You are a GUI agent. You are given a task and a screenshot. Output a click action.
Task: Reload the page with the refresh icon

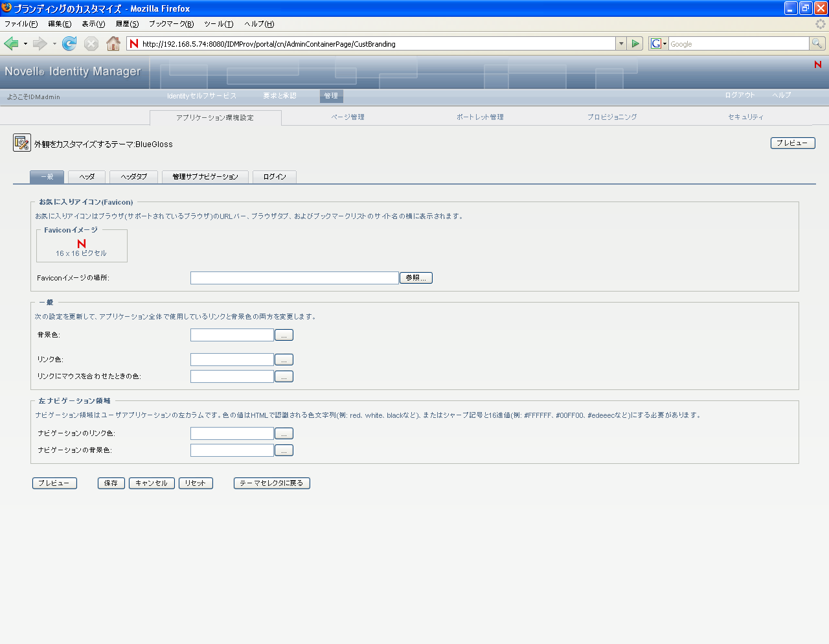tap(69, 43)
